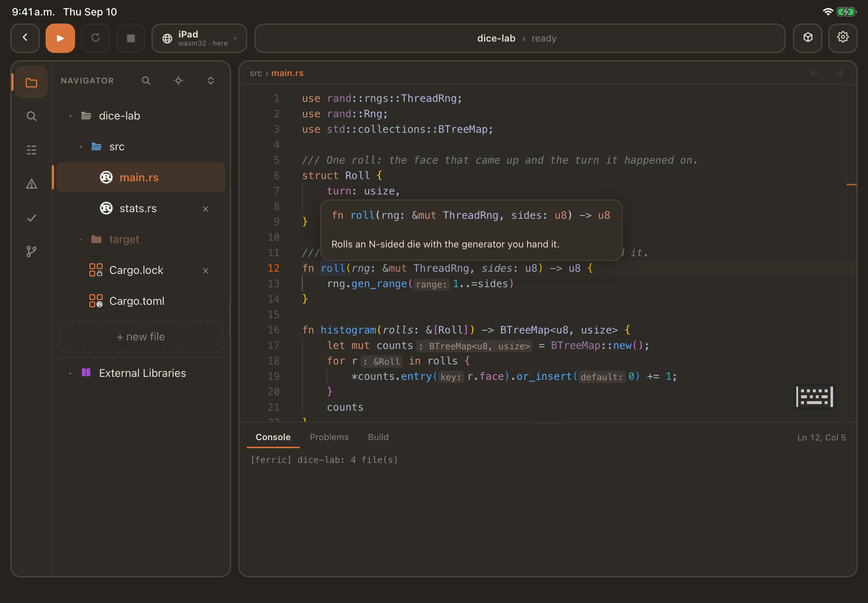The image size is (868, 603).
Task: Open the warnings triangle sidebar icon
Action: (x=31, y=184)
